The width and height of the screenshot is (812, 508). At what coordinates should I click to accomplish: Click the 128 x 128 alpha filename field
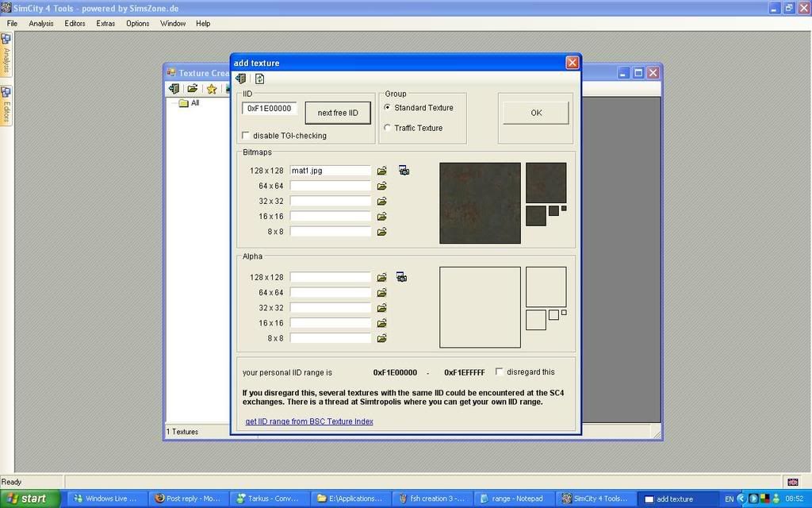(x=331, y=277)
